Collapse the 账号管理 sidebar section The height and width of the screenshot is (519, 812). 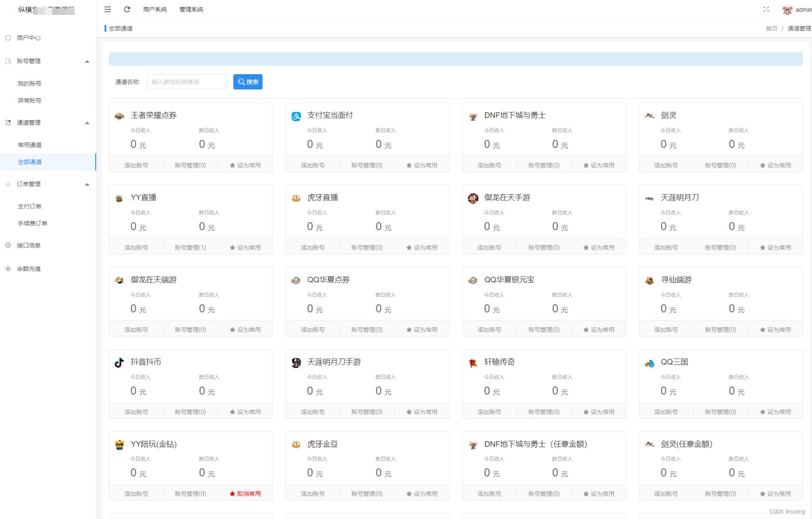[x=87, y=61]
